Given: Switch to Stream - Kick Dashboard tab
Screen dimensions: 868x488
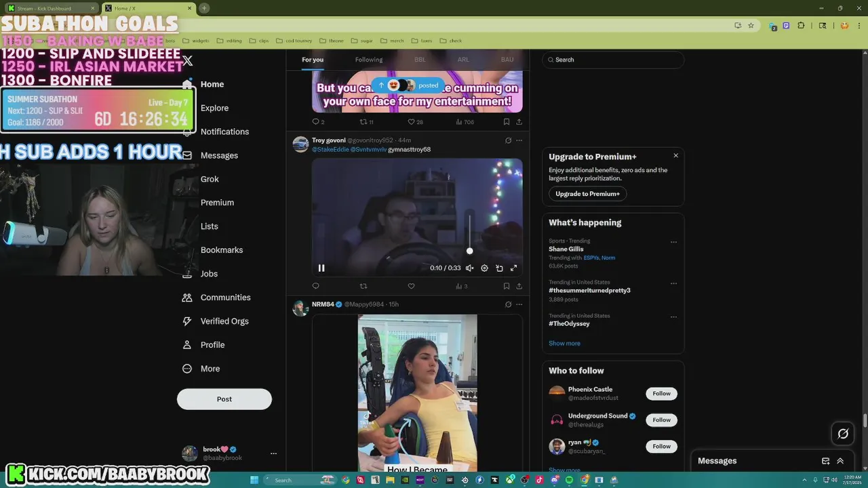Looking at the screenshot, I should (53, 8).
